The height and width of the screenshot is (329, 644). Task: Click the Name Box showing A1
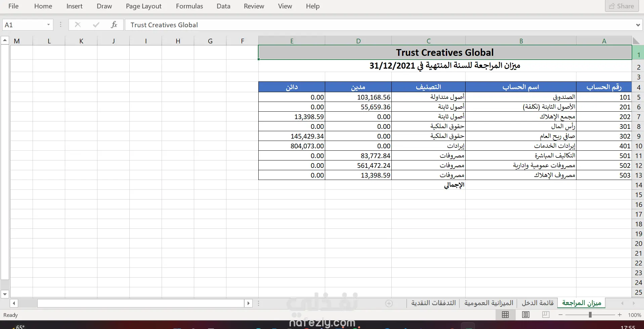coord(24,25)
